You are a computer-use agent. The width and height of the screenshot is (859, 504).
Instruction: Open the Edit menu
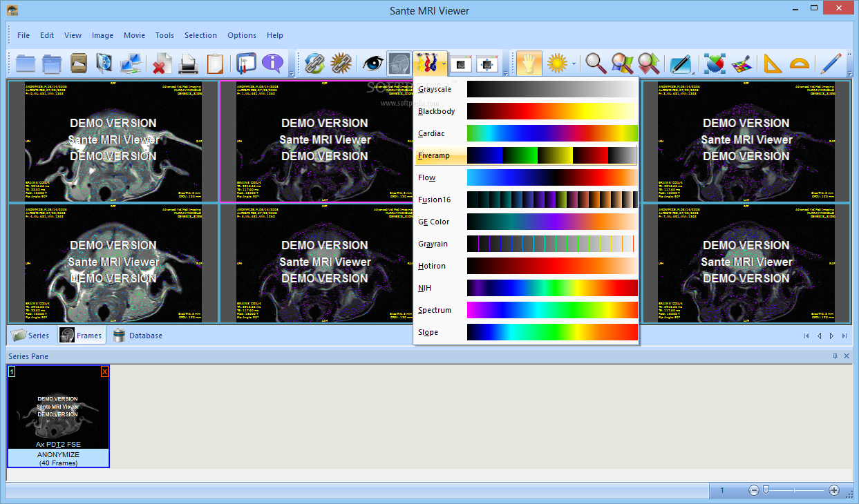point(47,35)
